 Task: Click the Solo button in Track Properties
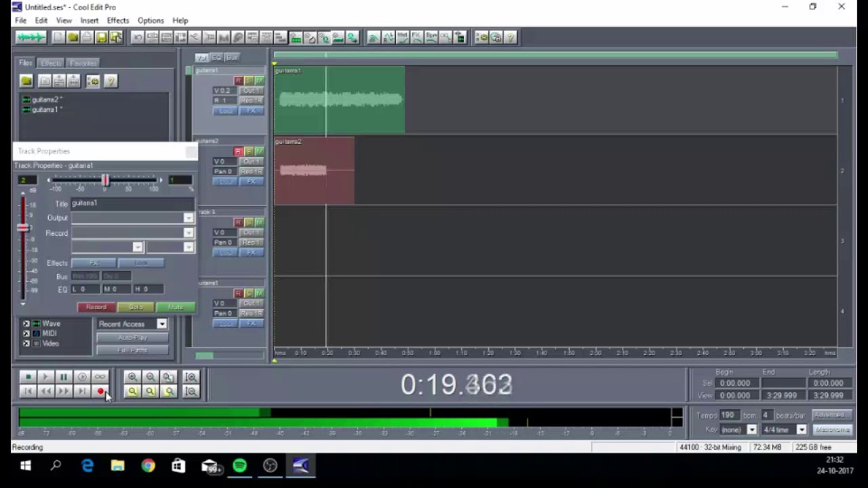[x=136, y=307]
